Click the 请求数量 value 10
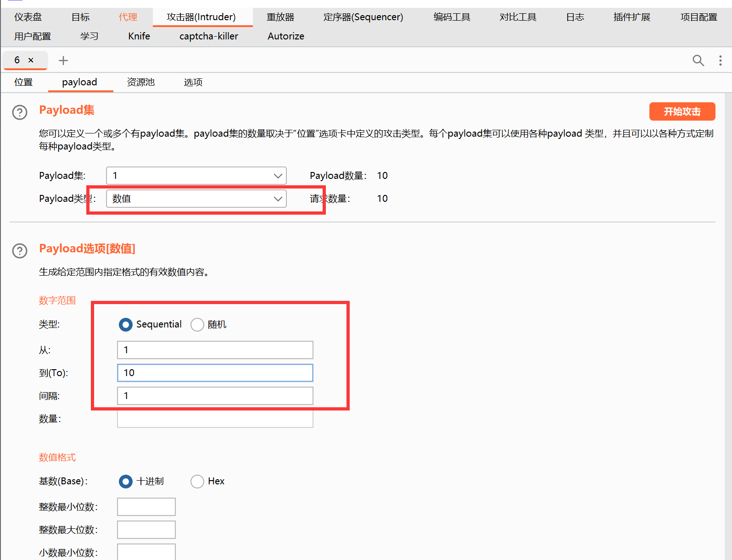Viewport: 732px width, 560px height. (x=382, y=199)
